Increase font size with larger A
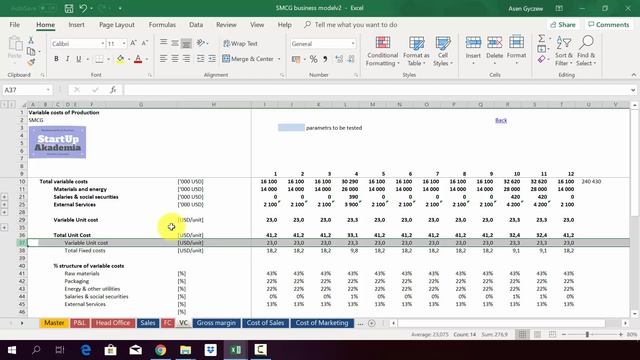The height and width of the screenshot is (360, 640). (x=133, y=43)
